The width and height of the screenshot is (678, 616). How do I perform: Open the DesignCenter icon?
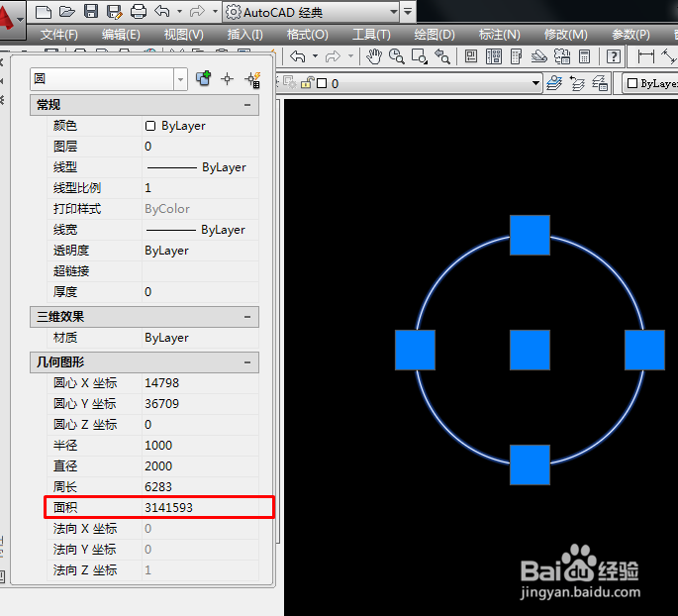point(494,56)
